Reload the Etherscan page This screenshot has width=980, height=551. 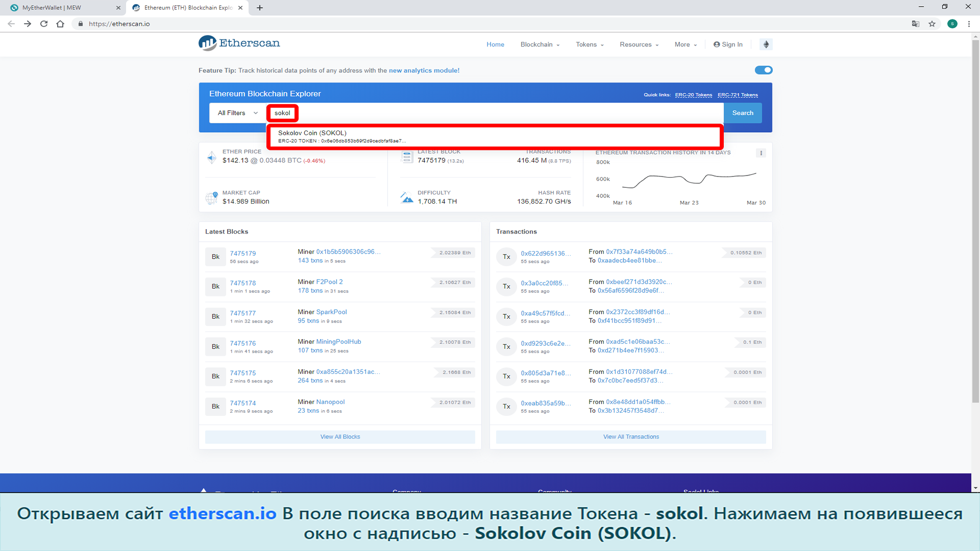44,24
